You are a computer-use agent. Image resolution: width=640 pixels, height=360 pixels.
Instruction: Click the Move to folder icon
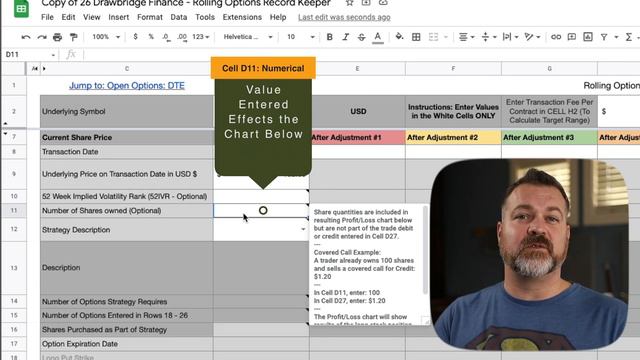366,2
